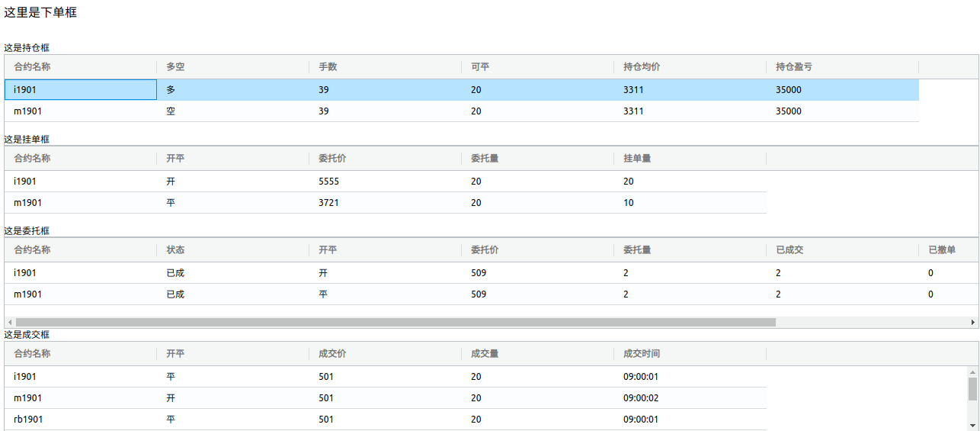Screen dimensions: 980x431
Task: Select the i1901 cell in the 挂单框 table
Action: (81, 182)
